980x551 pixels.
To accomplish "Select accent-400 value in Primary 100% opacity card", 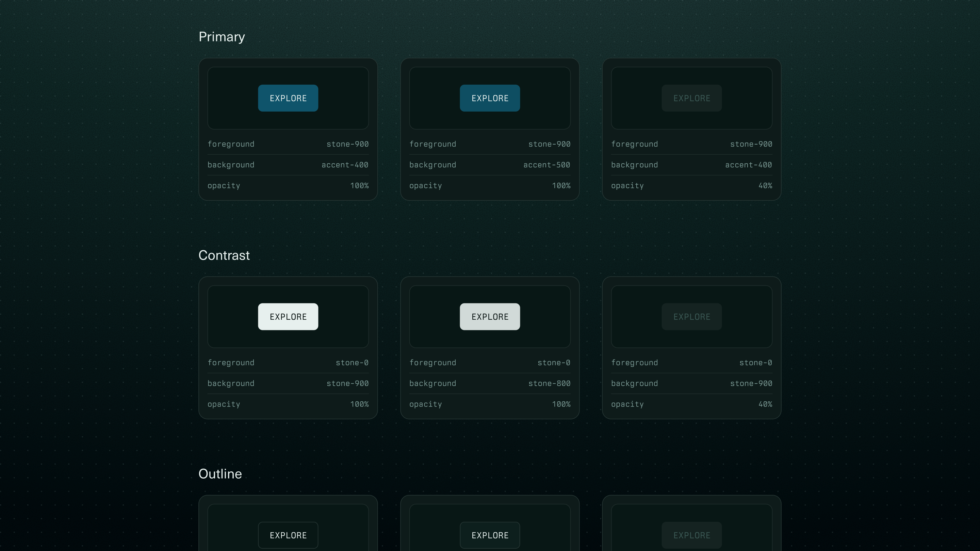I will pyautogui.click(x=345, y=165).
